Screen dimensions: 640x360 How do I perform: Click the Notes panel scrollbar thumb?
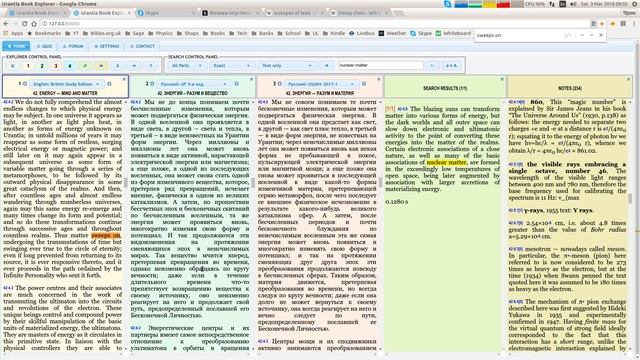631,199
